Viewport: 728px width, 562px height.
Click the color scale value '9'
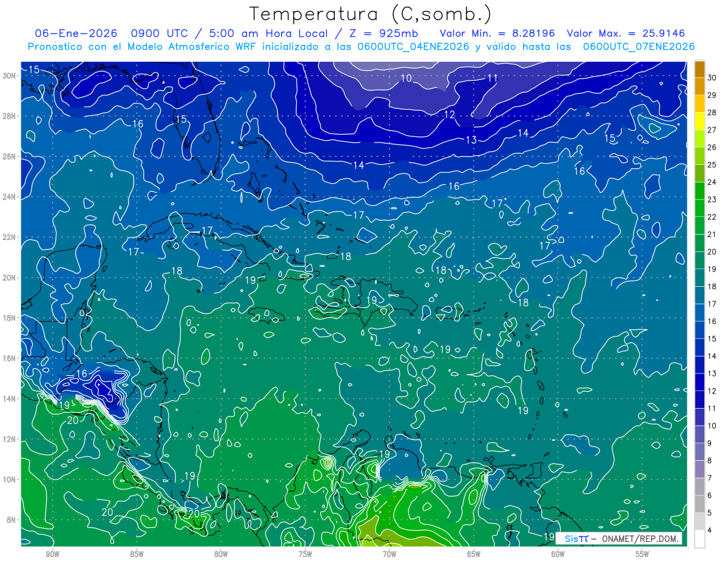pos(710,444)
